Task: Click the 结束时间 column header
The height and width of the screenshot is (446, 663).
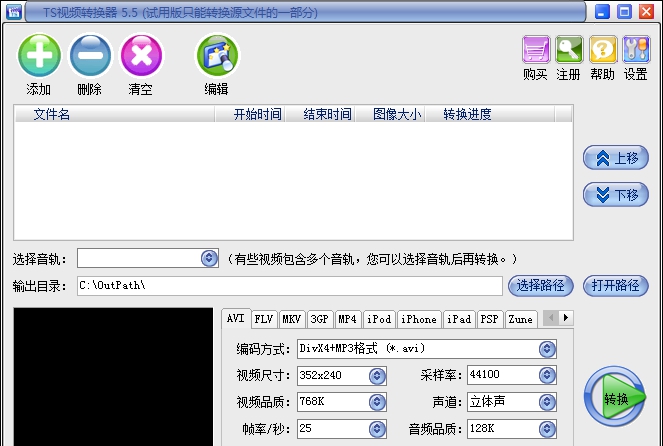Action: coord(321,114)
